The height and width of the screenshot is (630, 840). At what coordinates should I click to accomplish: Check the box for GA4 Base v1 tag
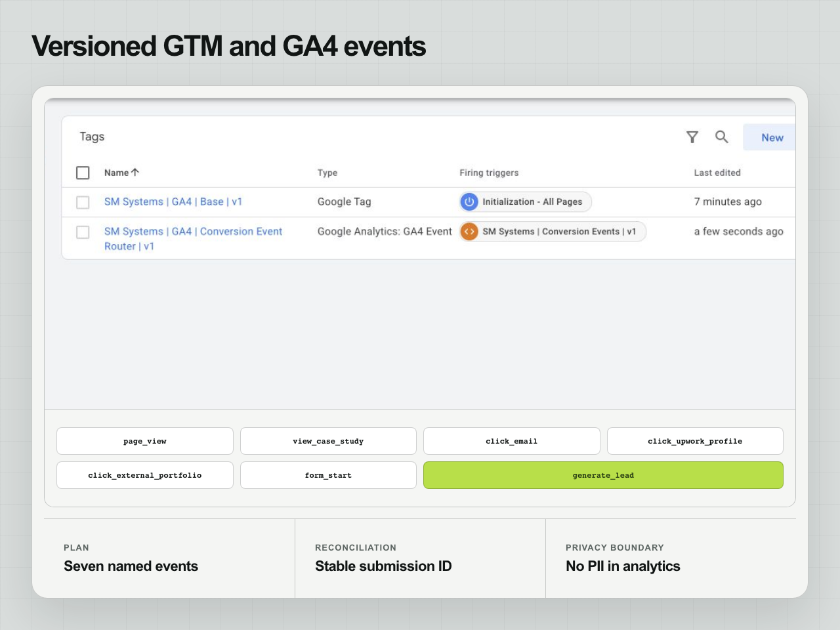[83, 202]
